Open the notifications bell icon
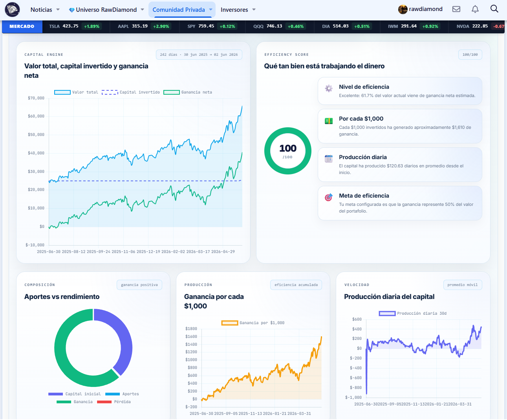507x420 pixels. click(475, 9)
